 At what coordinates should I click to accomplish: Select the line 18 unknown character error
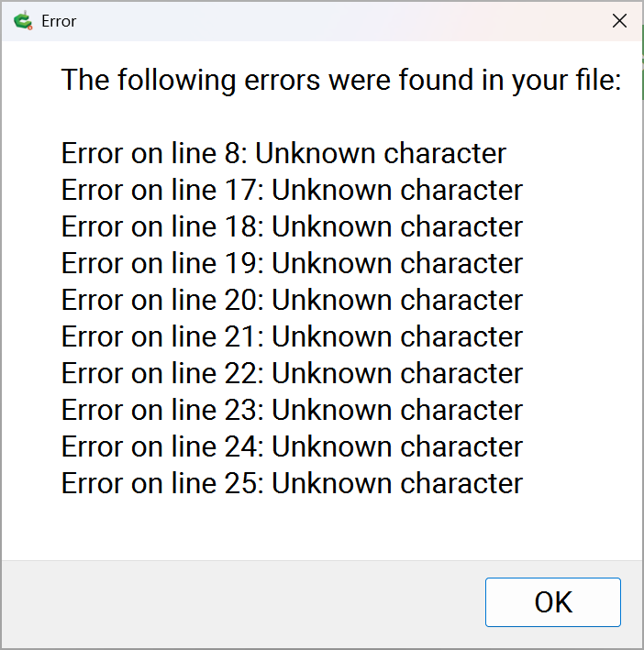point(292,226)
